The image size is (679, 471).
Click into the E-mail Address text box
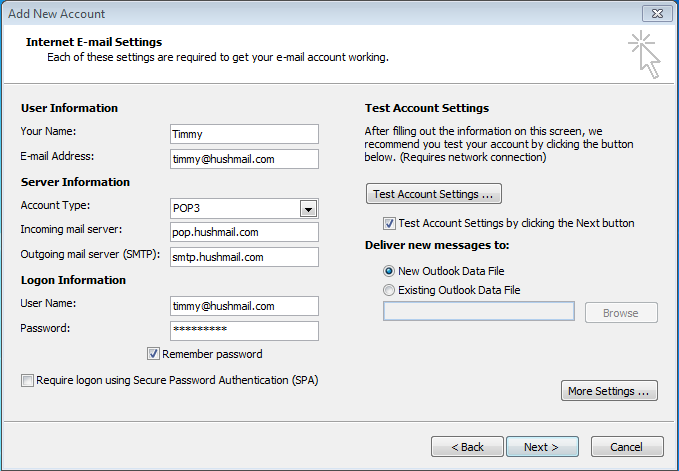click(x=244, y=159)
